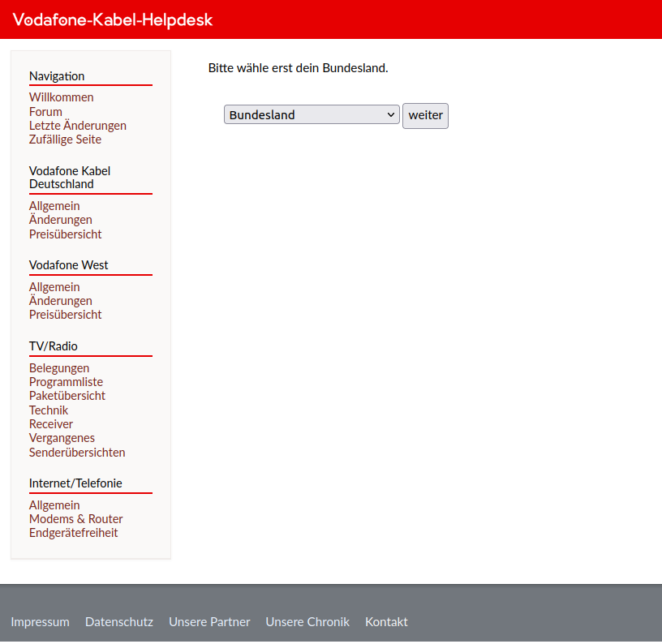
Task: Open the Vergangenes link
Action: pyautogui.click(x=62, y=438)
